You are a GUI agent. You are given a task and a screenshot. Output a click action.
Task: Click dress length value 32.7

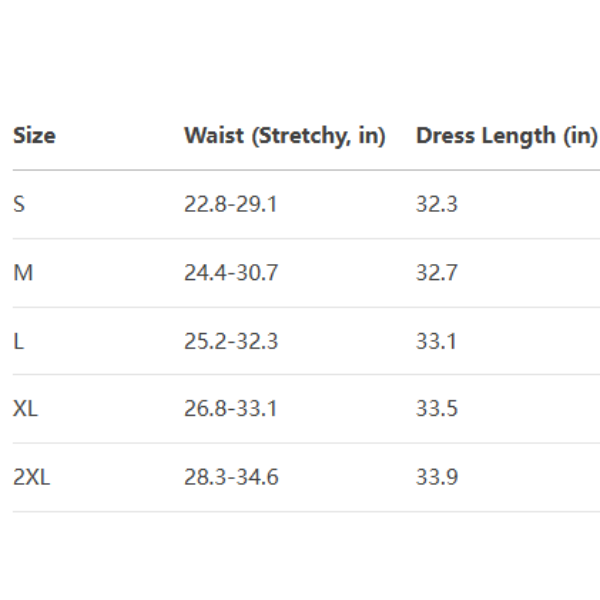click(436, 273)
